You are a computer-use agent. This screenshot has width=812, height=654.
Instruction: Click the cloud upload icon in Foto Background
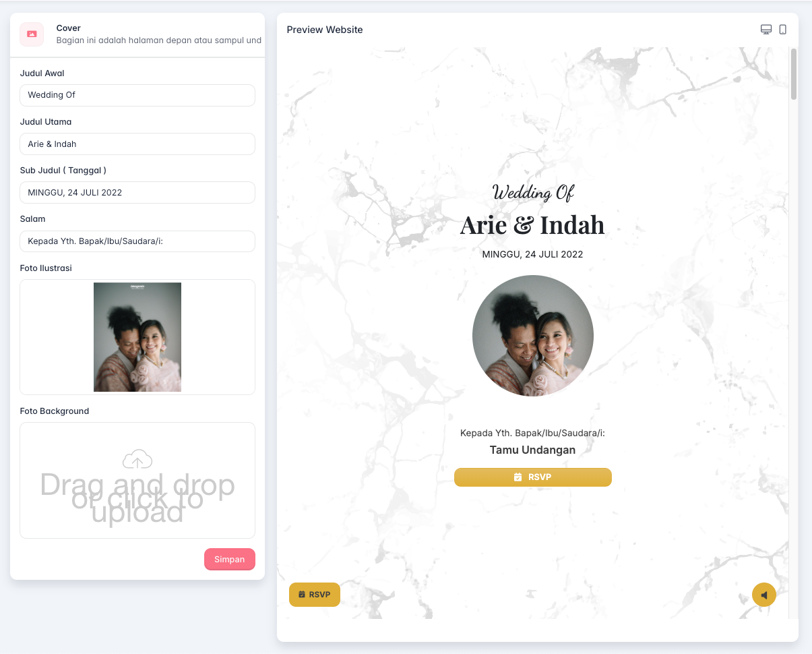click(137, 459)
